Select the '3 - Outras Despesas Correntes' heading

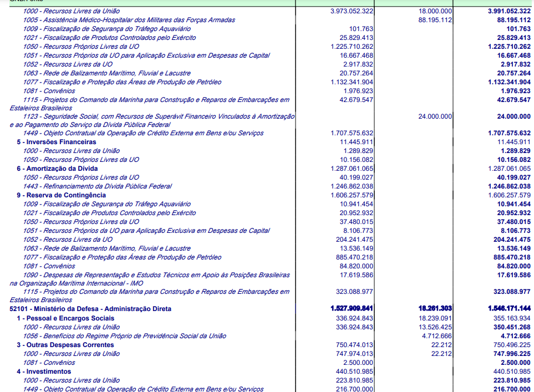pos(65,345)
